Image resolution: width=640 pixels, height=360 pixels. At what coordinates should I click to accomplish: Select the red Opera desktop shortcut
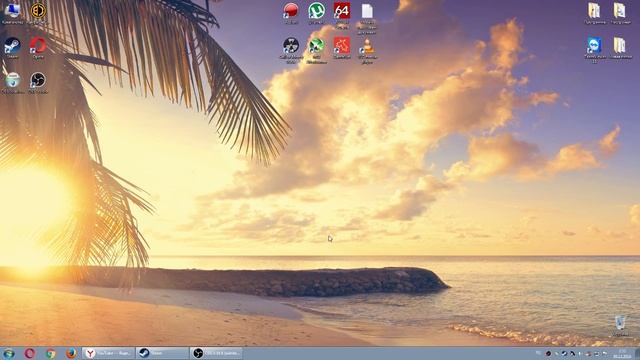[x=38, y=48]
